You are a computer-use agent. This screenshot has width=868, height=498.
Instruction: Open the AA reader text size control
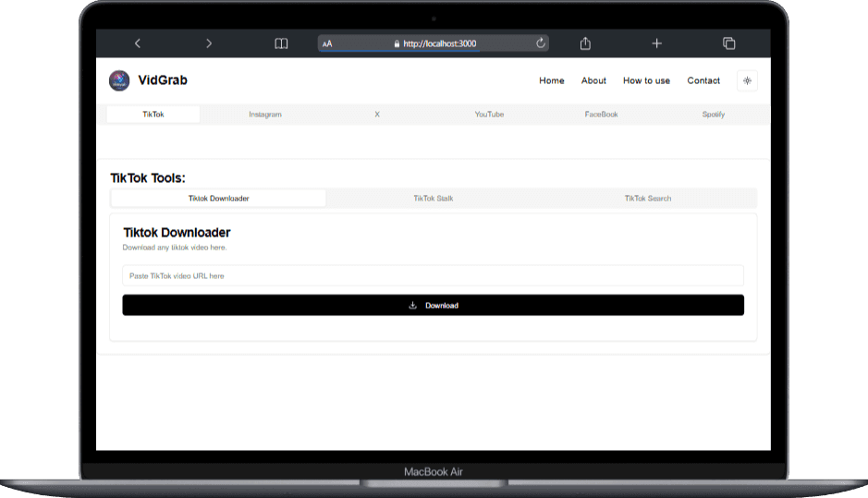pyautogui.click(x=327, y=43)
